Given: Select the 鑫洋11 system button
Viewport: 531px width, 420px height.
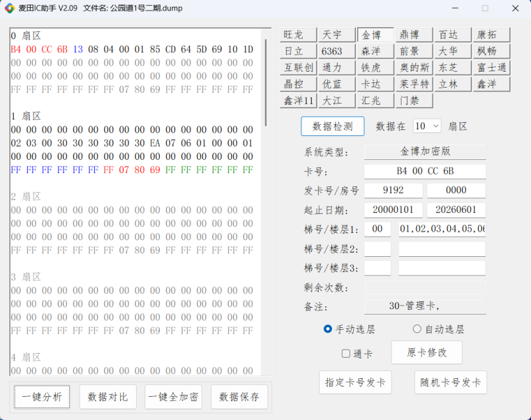Looking at the screenshot, I should (x=298, y=100).
